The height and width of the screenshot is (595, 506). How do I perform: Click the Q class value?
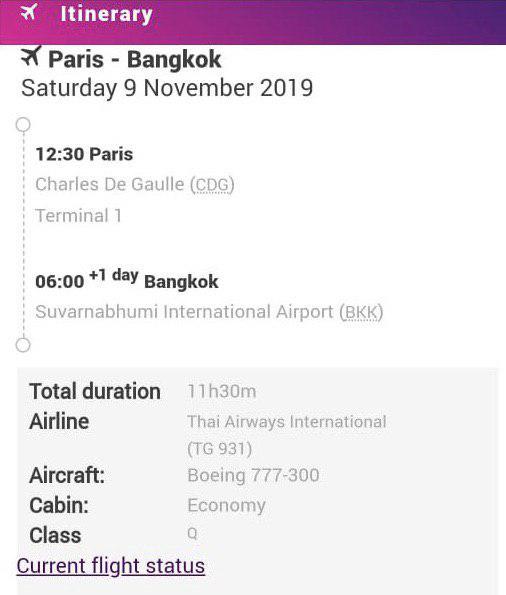tap(192, 534)
